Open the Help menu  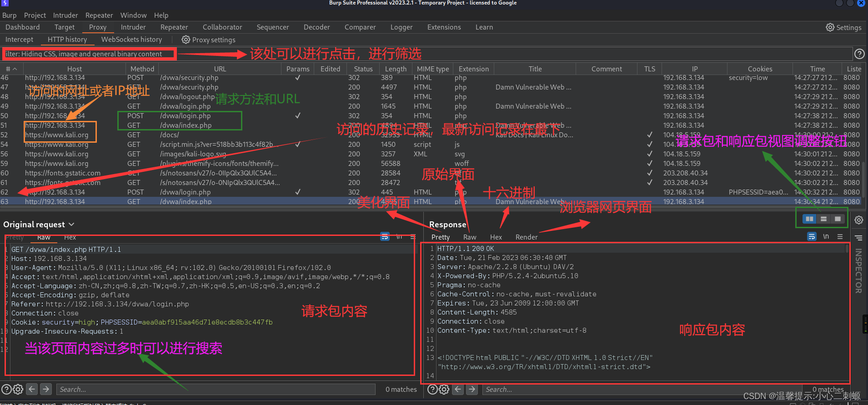(x=161, y=15)
